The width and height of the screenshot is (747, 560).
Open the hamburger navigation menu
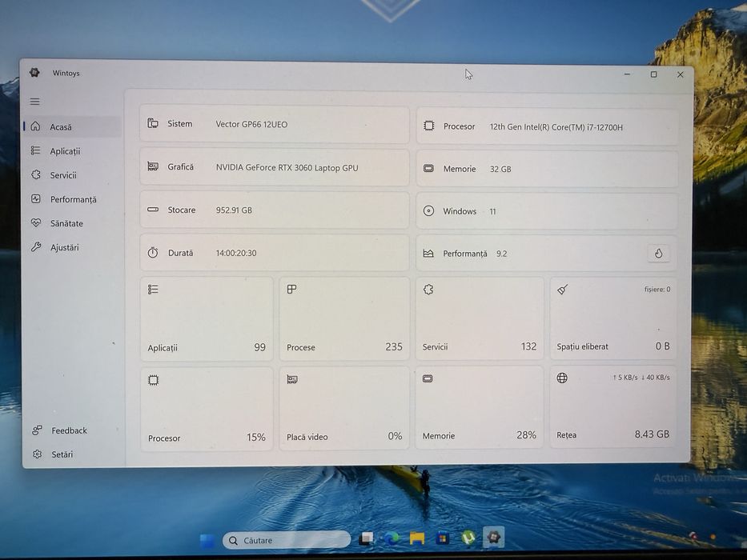(34, 102)
